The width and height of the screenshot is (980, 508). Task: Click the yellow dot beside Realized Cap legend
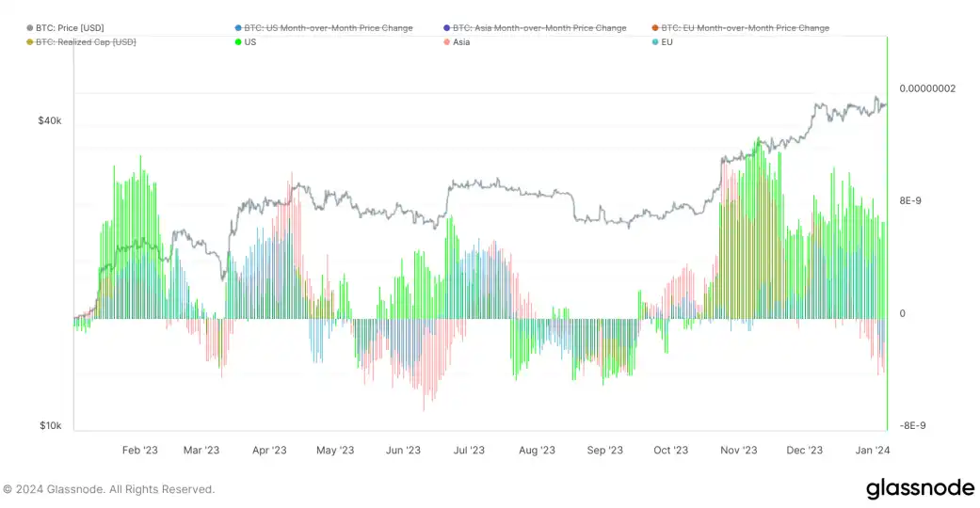click(x=30, y=42)
